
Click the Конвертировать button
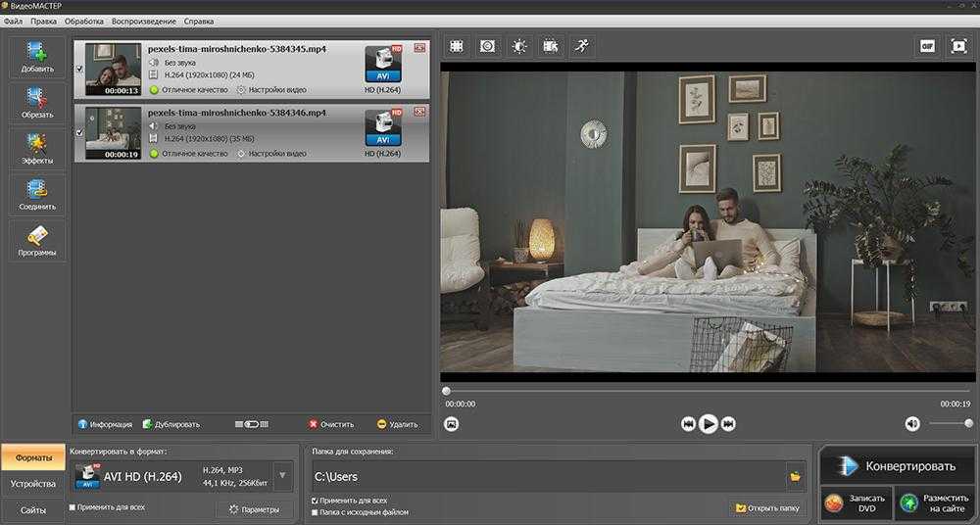click(896, 466)
